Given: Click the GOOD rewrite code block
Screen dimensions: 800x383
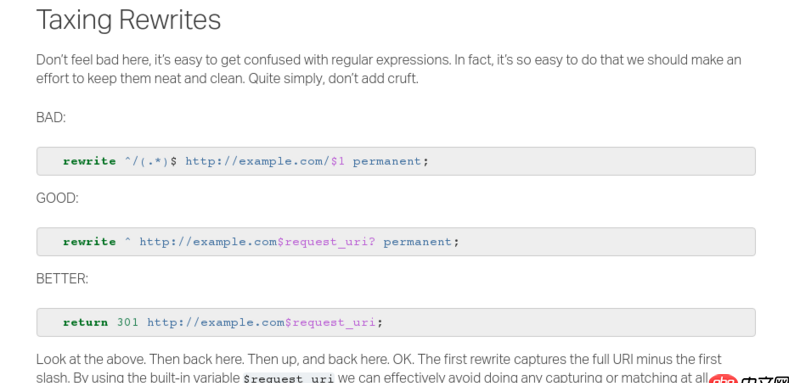Looking at the screenshot, I should pyautogui.click(x=396, y=242).
